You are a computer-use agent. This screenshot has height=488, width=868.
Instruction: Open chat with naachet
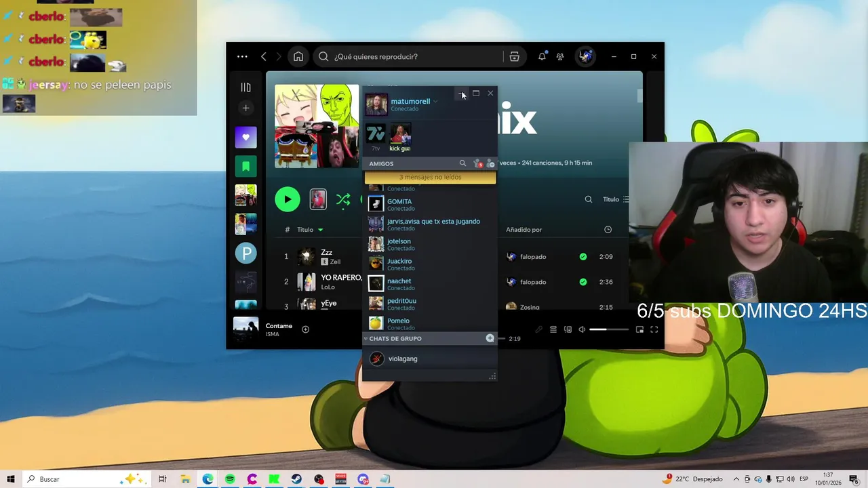(430, 284)
